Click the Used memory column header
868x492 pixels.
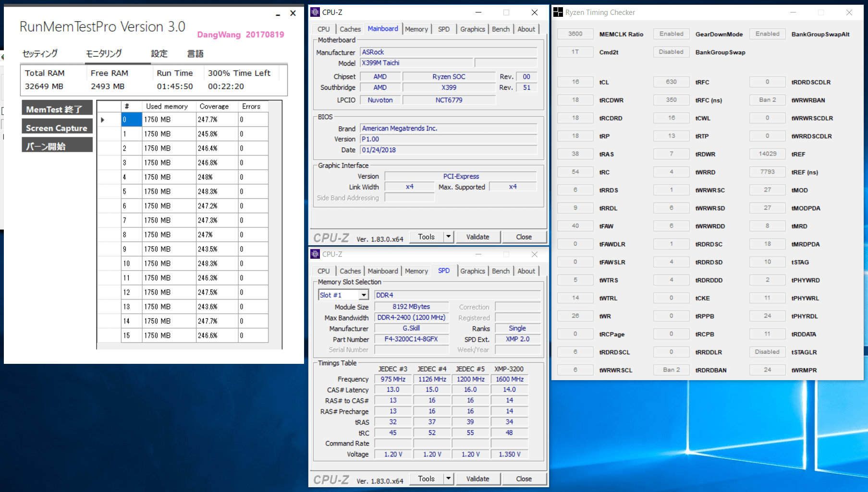(x=169, y=106)
